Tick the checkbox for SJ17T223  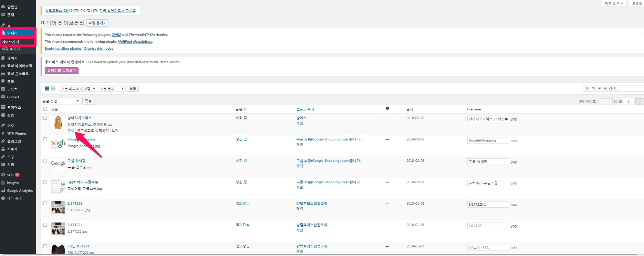click(45, 204)
